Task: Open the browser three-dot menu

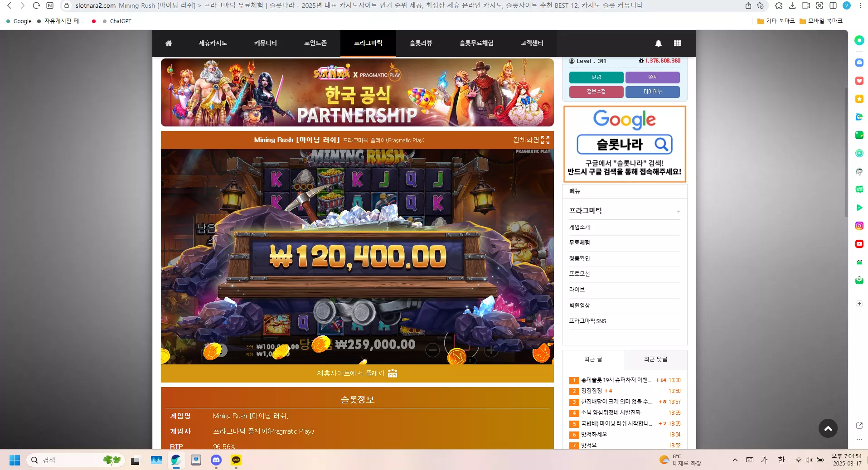Action: [860, 5]
